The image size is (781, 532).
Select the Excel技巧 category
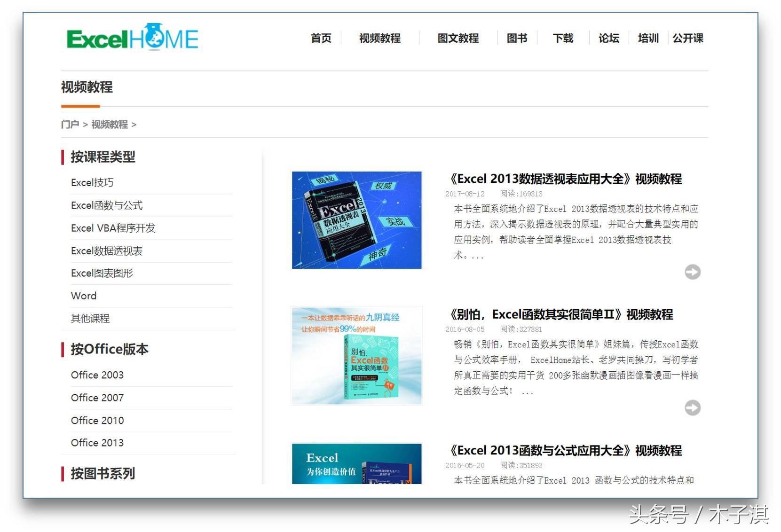(x=92, y=182)
